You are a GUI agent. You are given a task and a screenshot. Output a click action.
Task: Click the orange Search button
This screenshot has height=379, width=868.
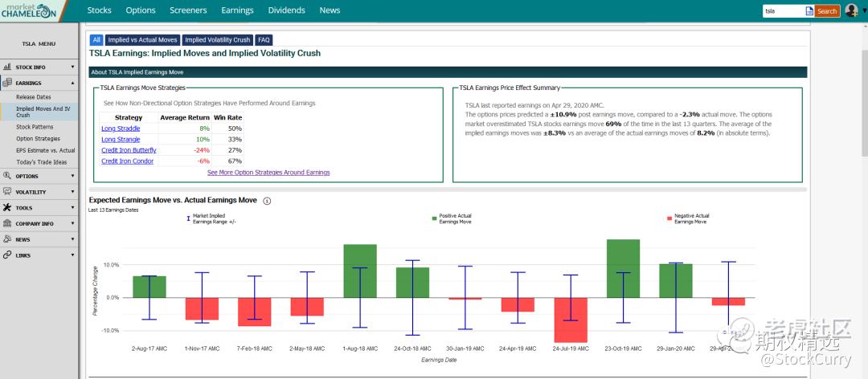tap(827, 11)
